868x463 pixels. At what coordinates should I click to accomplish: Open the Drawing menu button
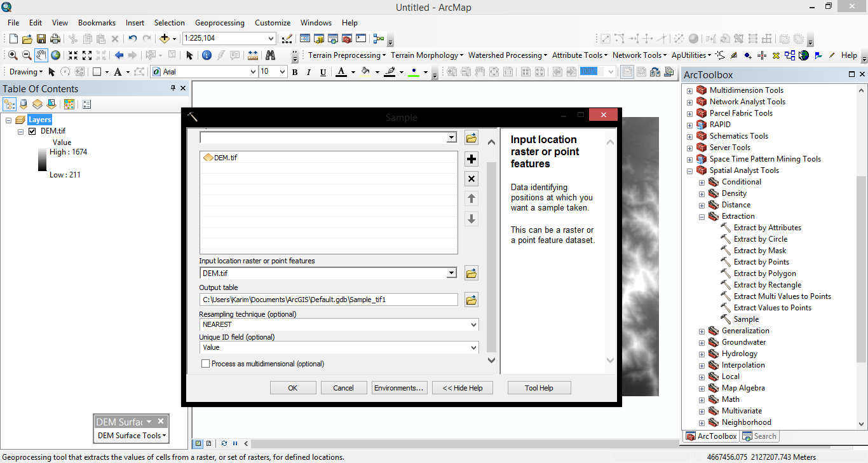[x=26, y=72]
